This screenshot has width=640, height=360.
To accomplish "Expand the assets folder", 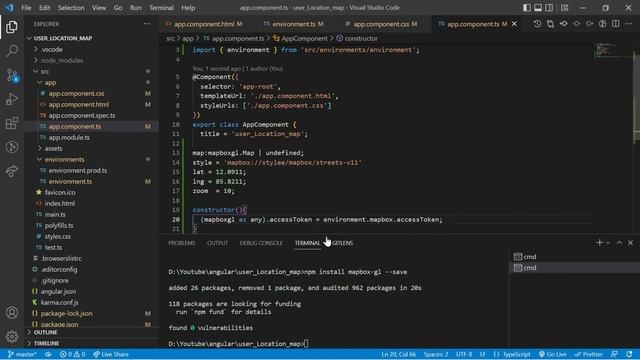I will (53, 149).
